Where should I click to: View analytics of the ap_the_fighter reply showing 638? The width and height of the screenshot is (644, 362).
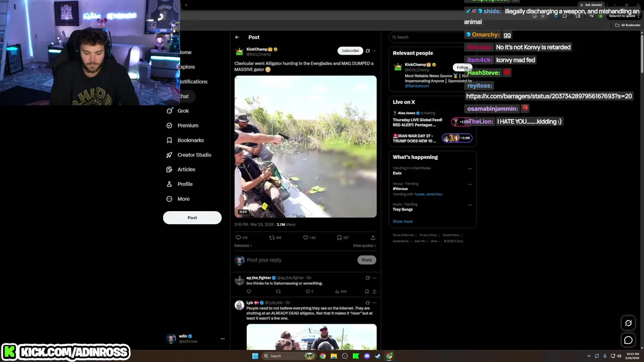[x=341, y=292]
